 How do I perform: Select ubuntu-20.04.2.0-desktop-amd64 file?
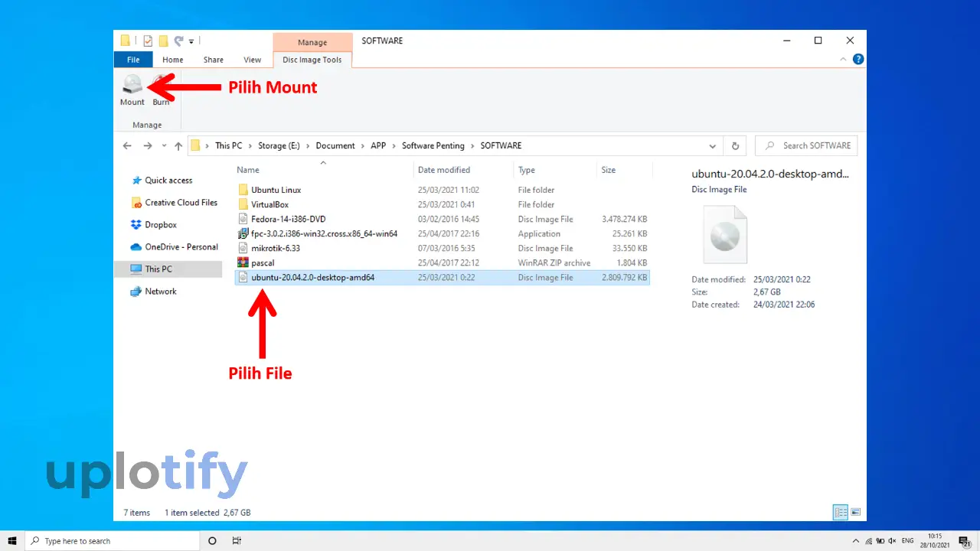[442, 277]
